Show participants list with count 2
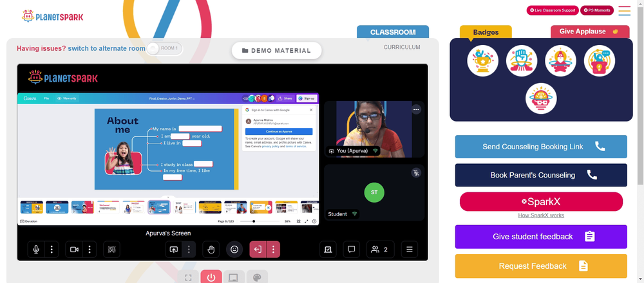The image size is (644, 283). click(x=381, y=250)
